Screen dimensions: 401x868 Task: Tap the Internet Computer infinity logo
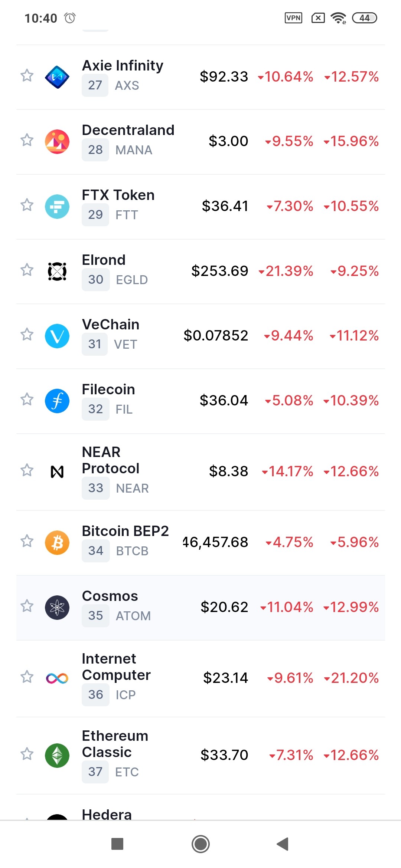tap(57, 678)
